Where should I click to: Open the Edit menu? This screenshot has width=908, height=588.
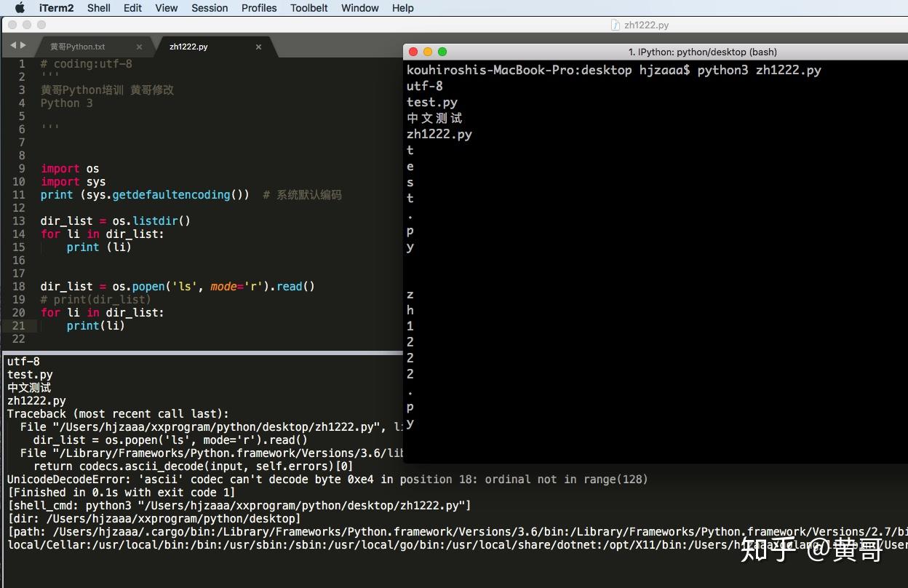click(132, 8)
